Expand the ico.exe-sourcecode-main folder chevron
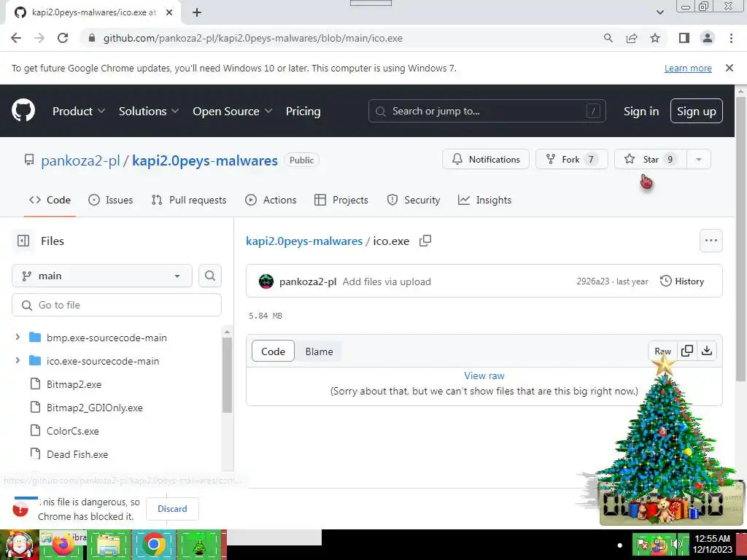The height and width of the screenshot is (560, 747). tap(18, 360)
